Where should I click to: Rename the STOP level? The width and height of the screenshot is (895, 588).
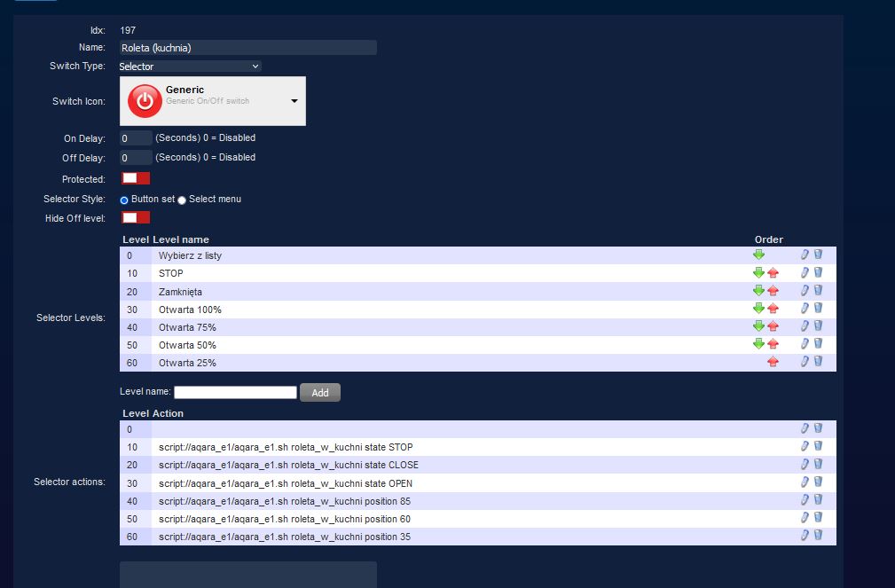pos(805,273)
